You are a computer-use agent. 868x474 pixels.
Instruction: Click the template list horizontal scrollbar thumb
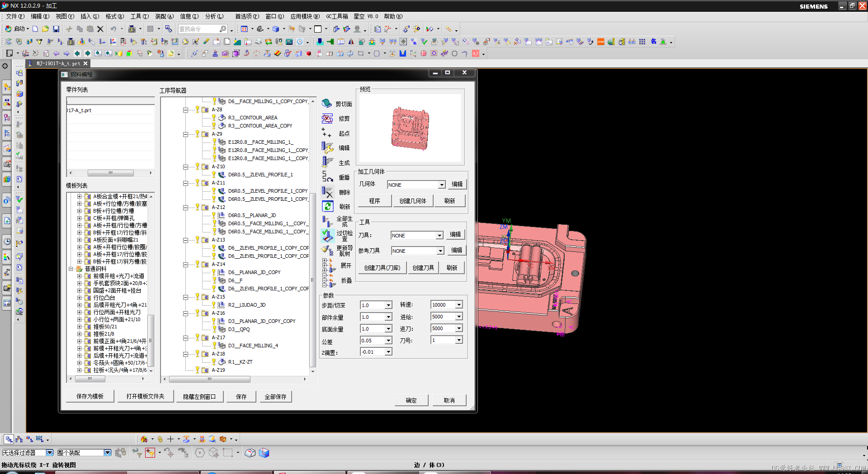tap(90, 379)
